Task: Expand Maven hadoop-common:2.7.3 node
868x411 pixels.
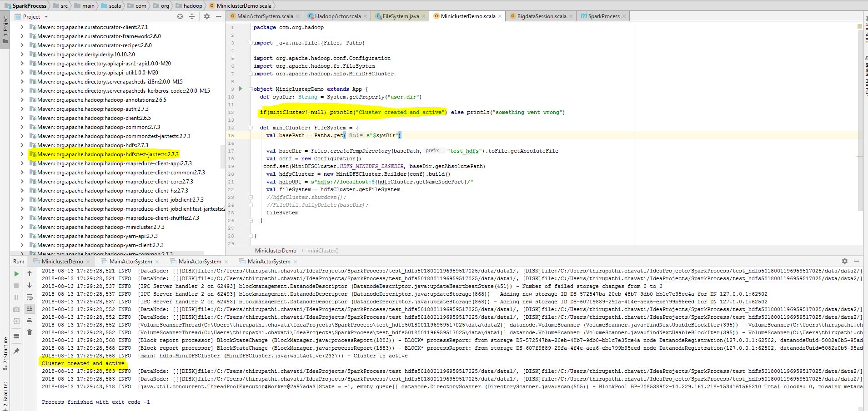Action: click(x=22, y=127)
